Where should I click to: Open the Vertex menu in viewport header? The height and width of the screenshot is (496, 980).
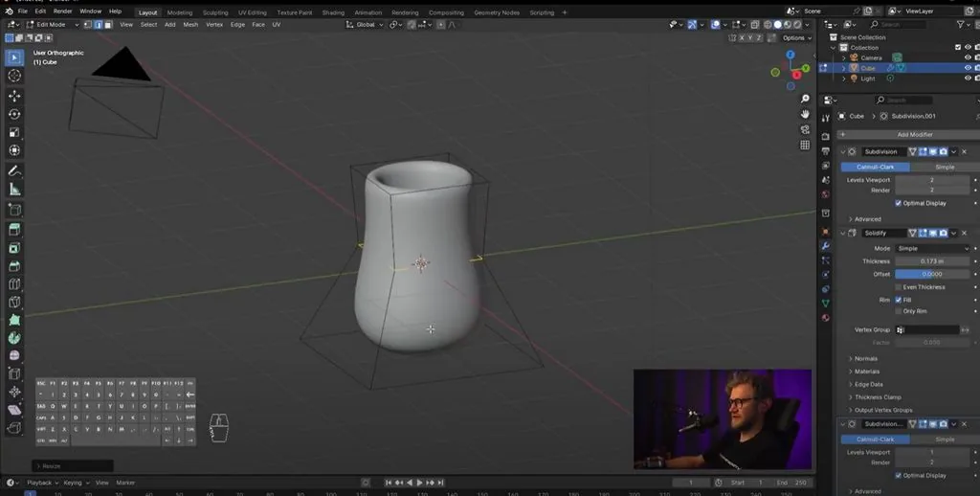point(214,24)
